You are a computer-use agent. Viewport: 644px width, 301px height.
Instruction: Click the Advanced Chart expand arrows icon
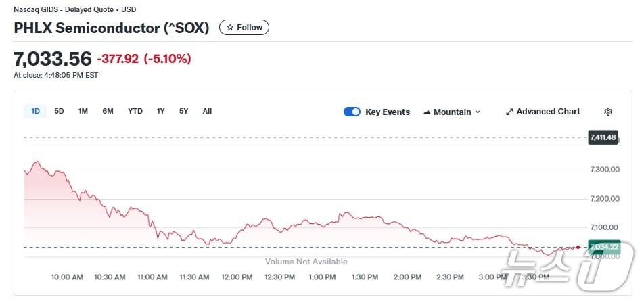[509, 112]
